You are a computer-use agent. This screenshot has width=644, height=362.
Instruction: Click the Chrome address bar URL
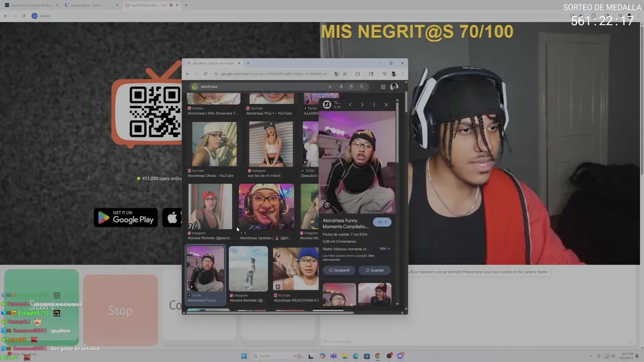tap(274, 74)
